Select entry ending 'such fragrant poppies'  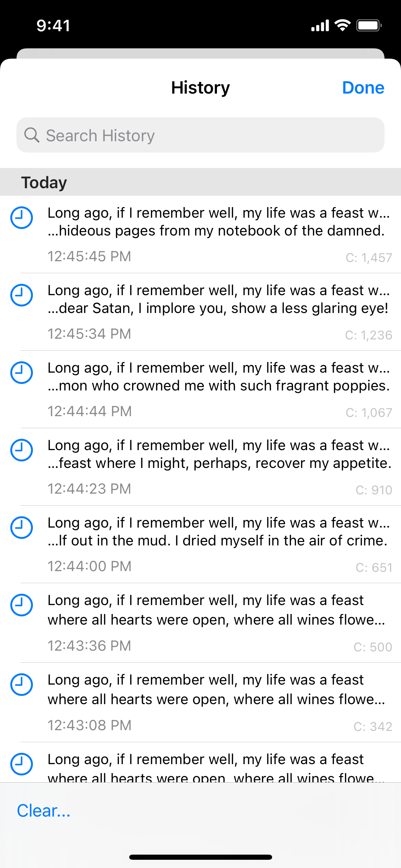point(200,389)
